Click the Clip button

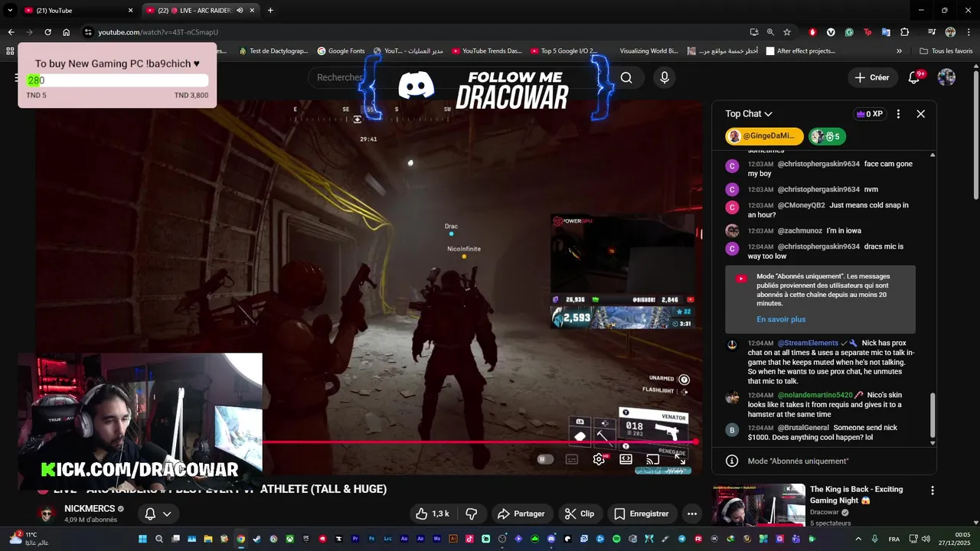[x=579, y=514]
